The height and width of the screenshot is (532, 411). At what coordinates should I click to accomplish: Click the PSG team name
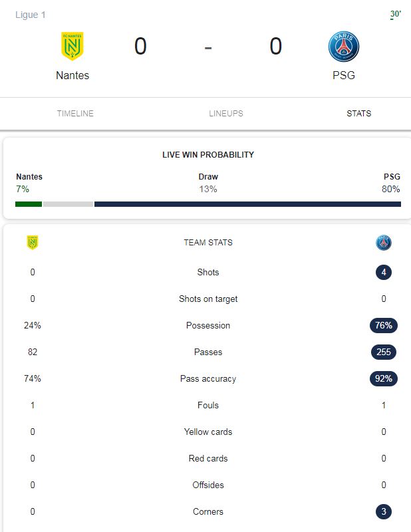click(x=343, y=75)
